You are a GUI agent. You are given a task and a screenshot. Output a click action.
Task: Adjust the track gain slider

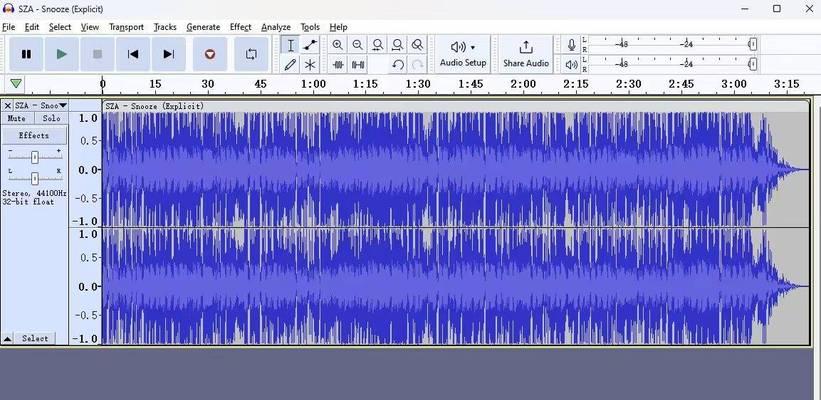(35, 157)
